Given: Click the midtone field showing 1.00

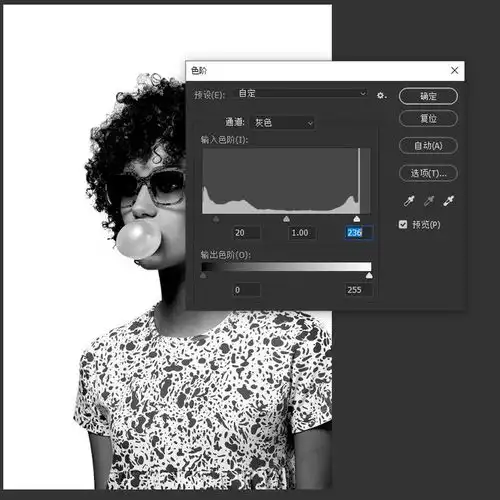Looking at the screenshot, I should tap(302, 233).
